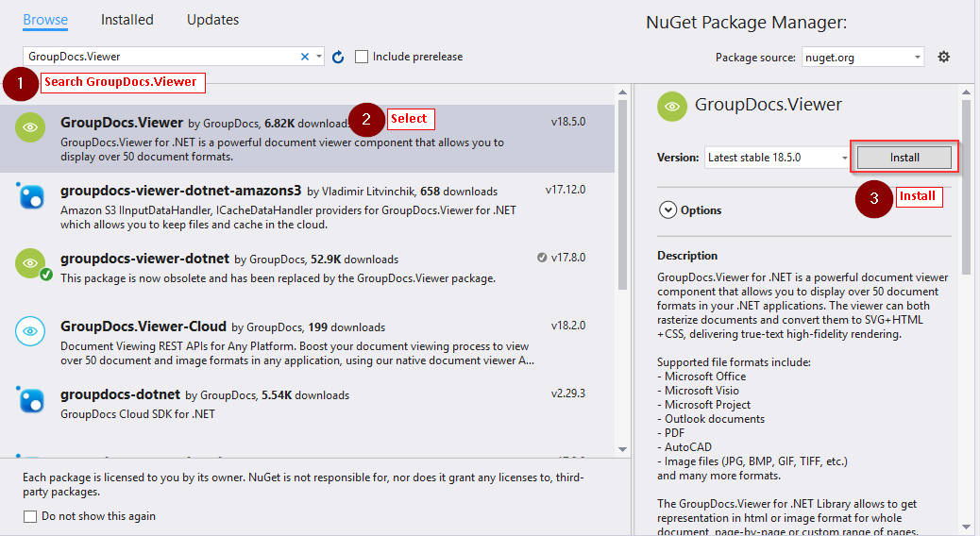Click groupdocs-dotnet package icon

coord(31,399)
